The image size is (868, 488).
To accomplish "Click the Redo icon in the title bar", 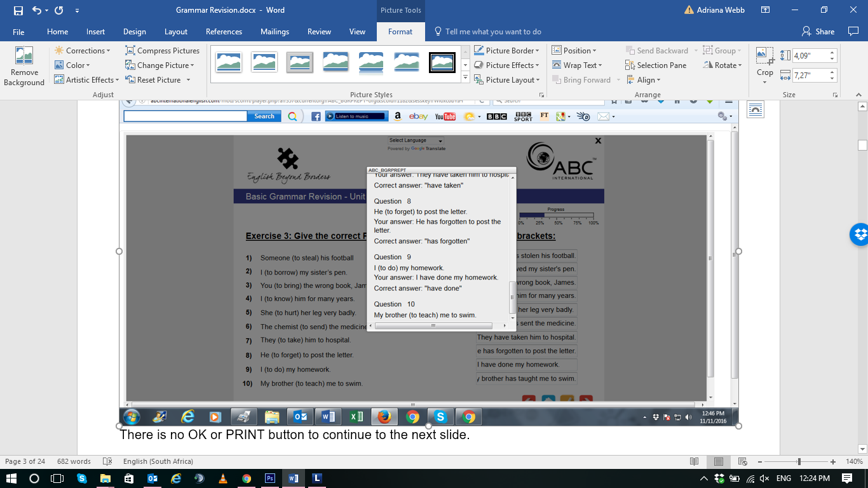I will [59, 10].
